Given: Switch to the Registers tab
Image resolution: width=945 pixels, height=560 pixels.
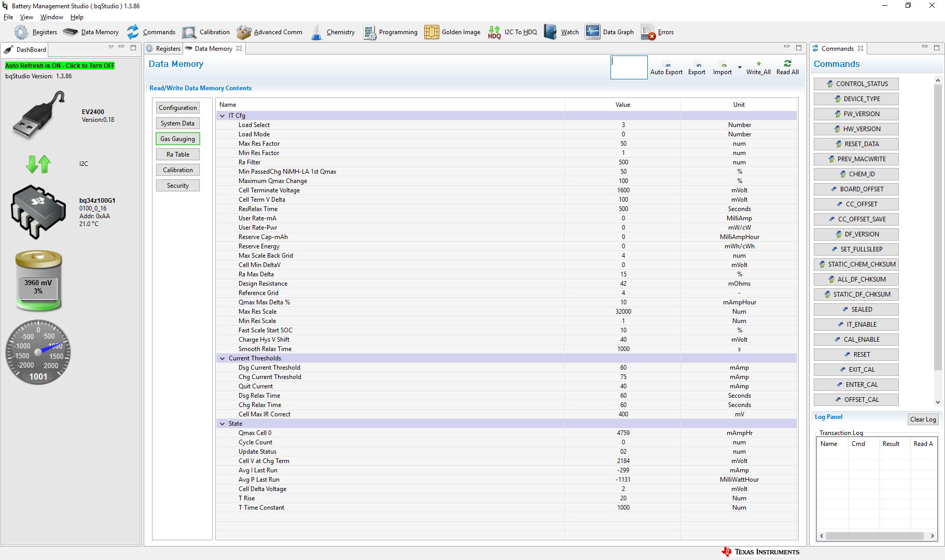Looking at the screenshot, I should [x=163, y=49].
